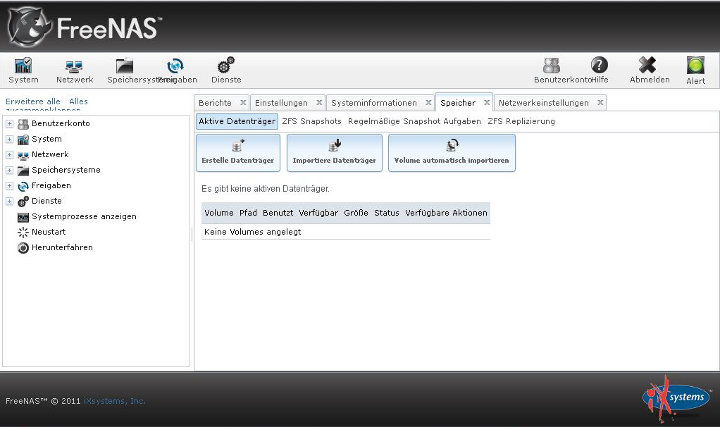Click the Dienste gears tree icon

click(23, 201)
